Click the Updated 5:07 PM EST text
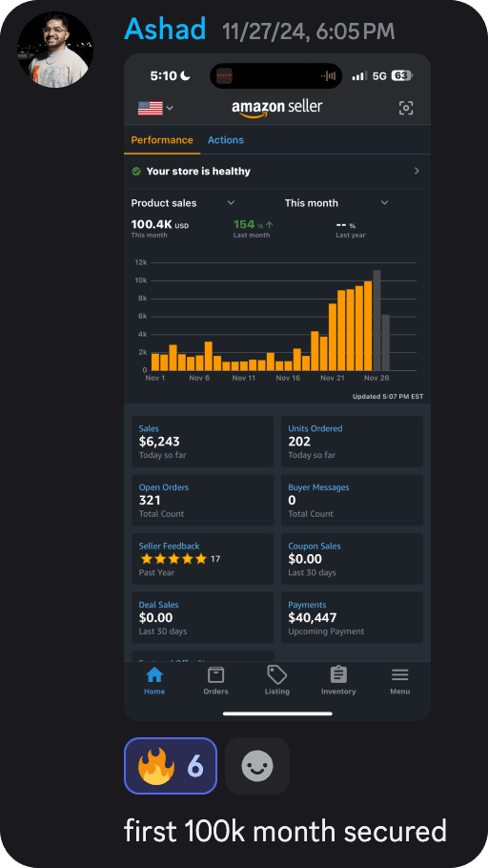Viewport: 488px width, 868px height. click(388, 397)
